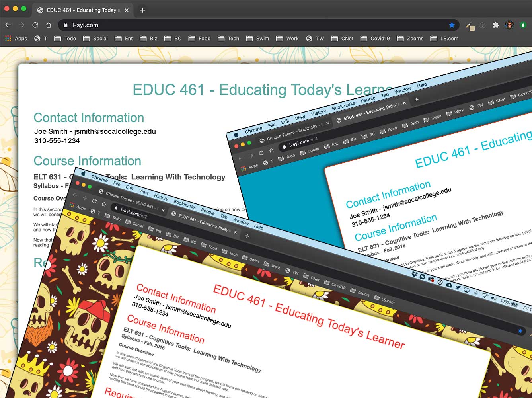Click the l-syl.com address bar
This screenshot has height=398, width=532.
pos(259,25)
